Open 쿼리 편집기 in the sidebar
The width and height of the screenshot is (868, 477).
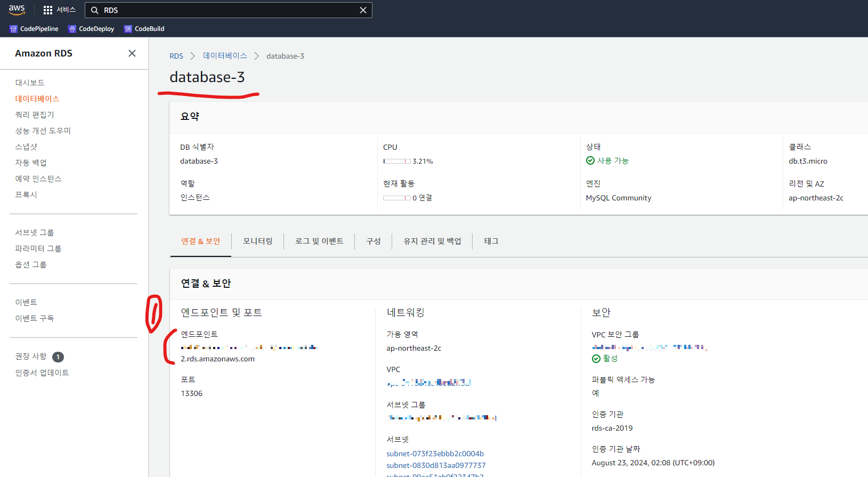tap(35, 115)
